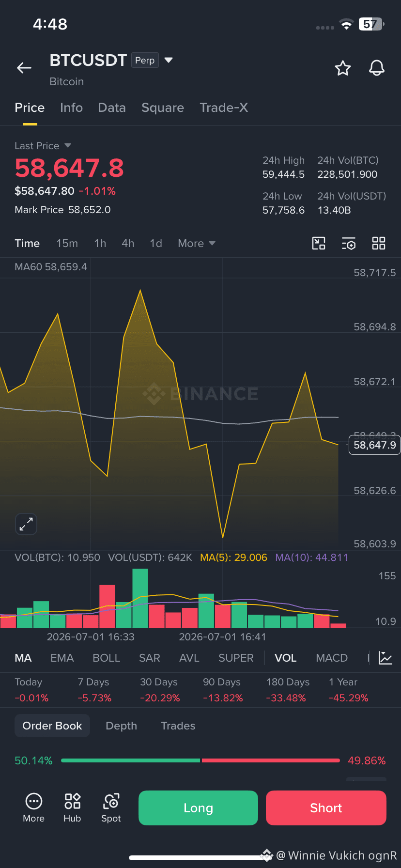Tap the Perp contract label
The image size is (401, 868).
coord(145,60)
